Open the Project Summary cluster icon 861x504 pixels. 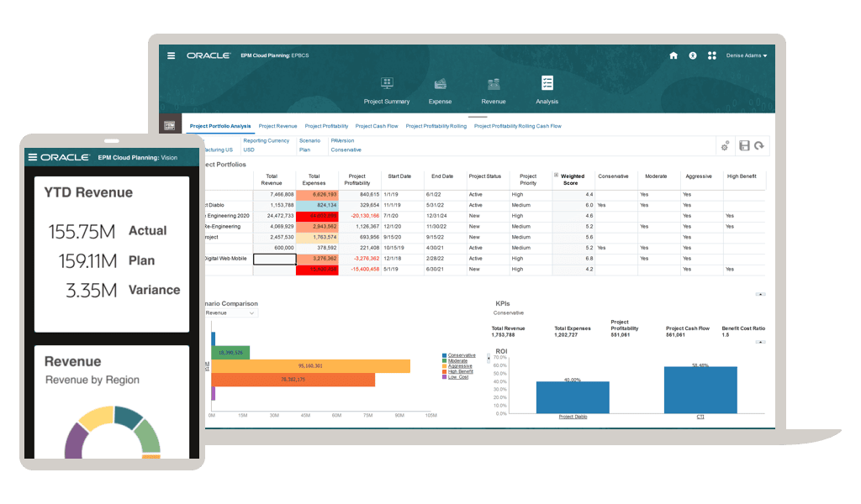click(387, 83)
